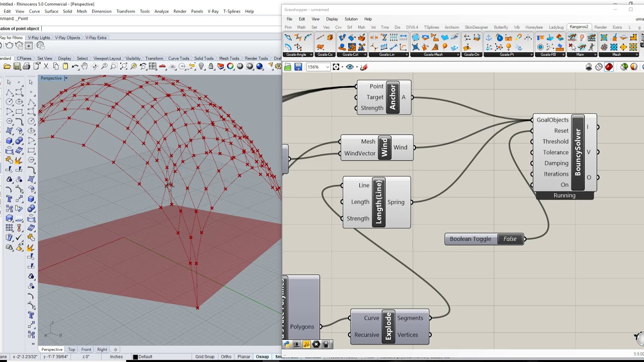
Task: Click the lock icon in Rhino toolbar
Action: point(211,66)
